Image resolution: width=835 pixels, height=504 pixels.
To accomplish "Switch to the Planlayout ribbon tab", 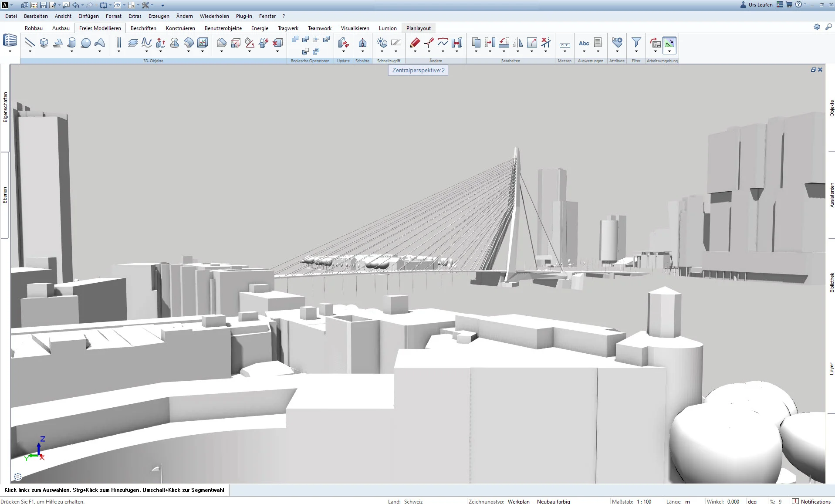I will tap(419, 28).
